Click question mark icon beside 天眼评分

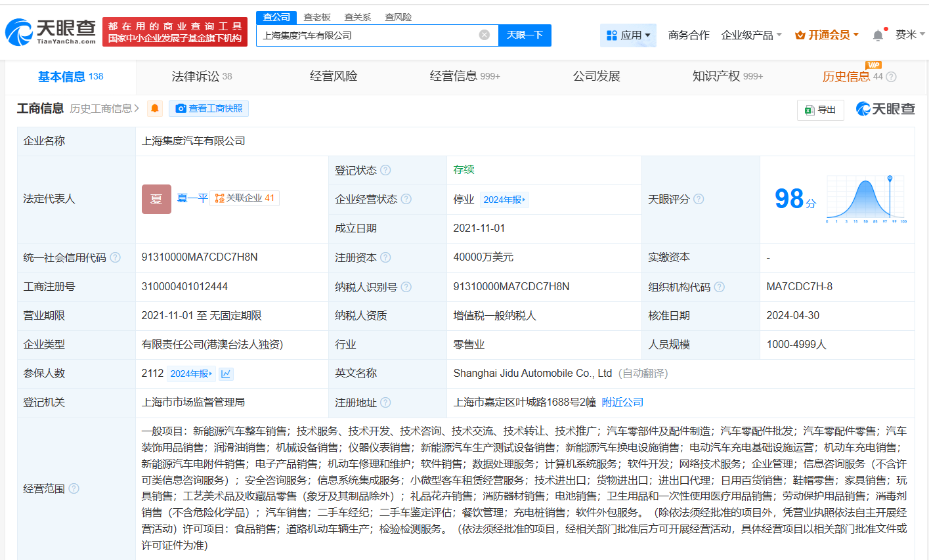click(x=699, y=199)
